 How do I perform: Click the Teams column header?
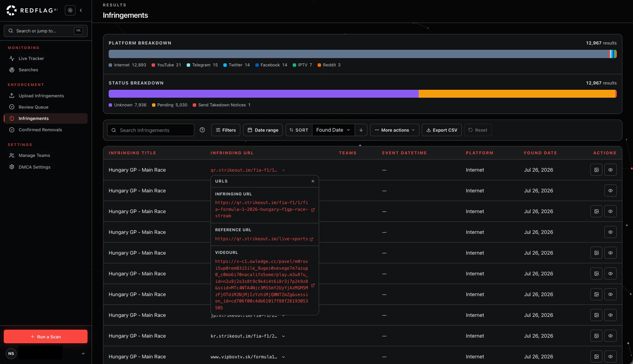pos(348,153)
